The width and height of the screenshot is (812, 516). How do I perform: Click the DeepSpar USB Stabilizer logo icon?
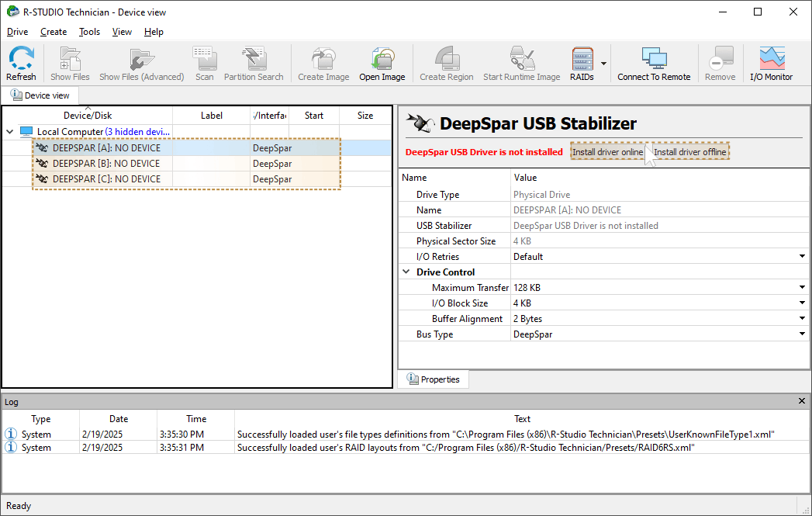pos(420,123)
